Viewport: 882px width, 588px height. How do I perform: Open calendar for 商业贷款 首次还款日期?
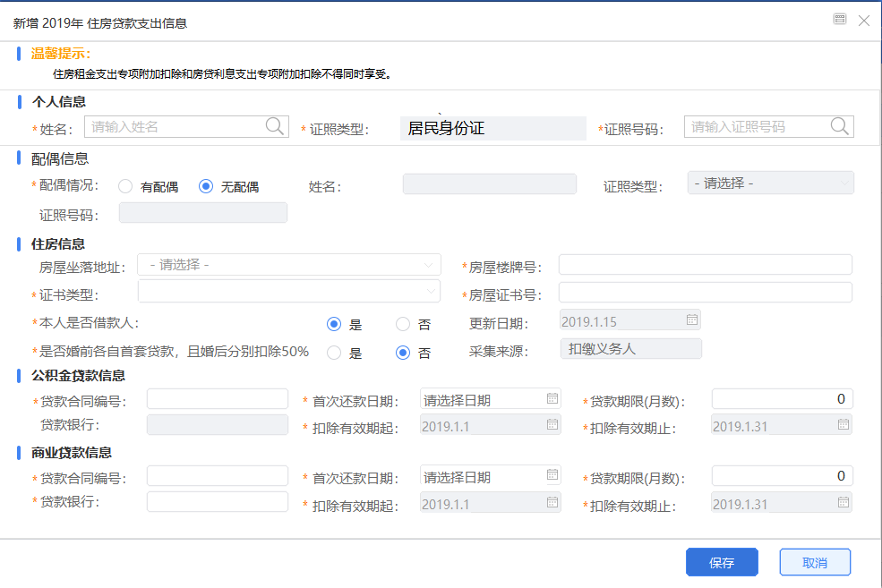tap(552, 475)
